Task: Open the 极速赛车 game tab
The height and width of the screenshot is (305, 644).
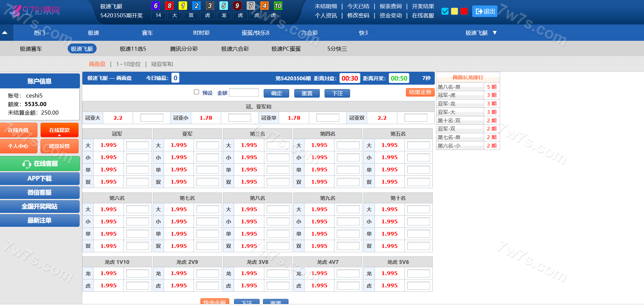Action: [31, 49]
